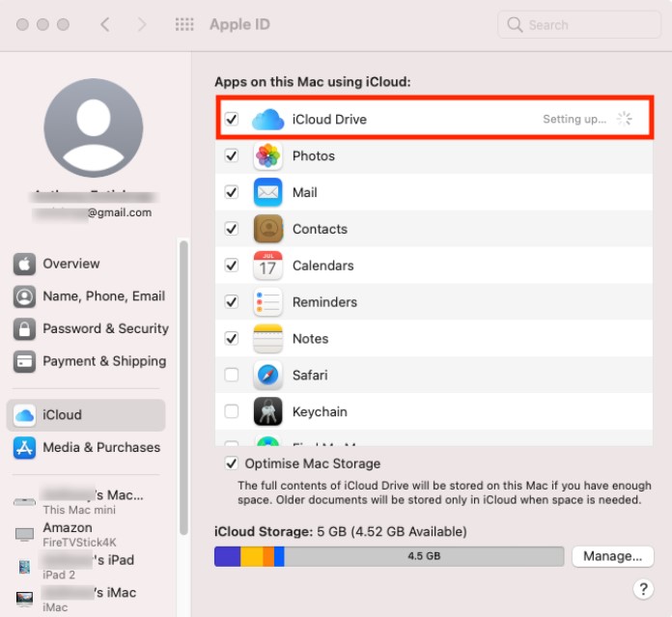Click the Payment & Shipping card icon

click(24, 361)
